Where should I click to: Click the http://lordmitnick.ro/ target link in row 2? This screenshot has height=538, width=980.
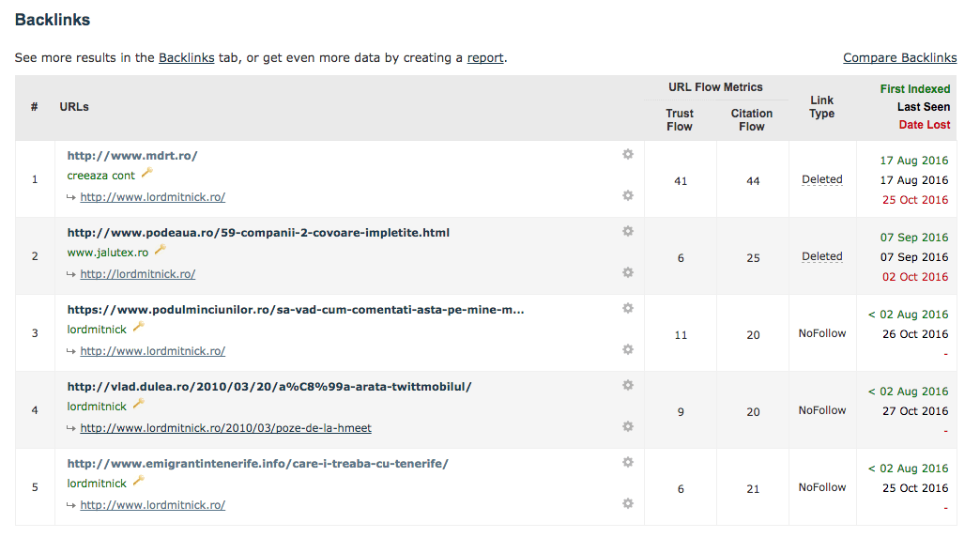coord(137,274)
